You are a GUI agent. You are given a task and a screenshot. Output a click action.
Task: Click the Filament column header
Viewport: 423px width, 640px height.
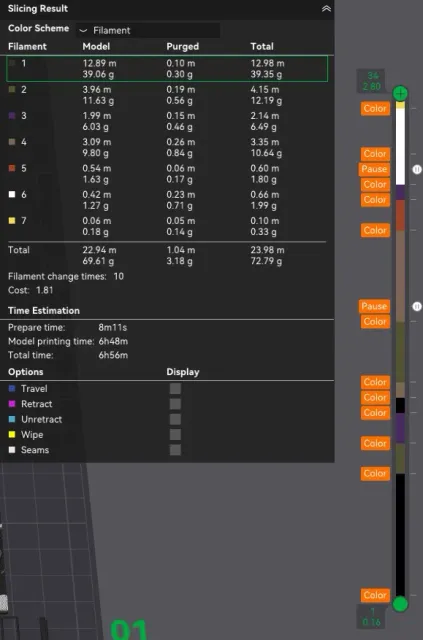pyautogui.click(x=27, y=47)
